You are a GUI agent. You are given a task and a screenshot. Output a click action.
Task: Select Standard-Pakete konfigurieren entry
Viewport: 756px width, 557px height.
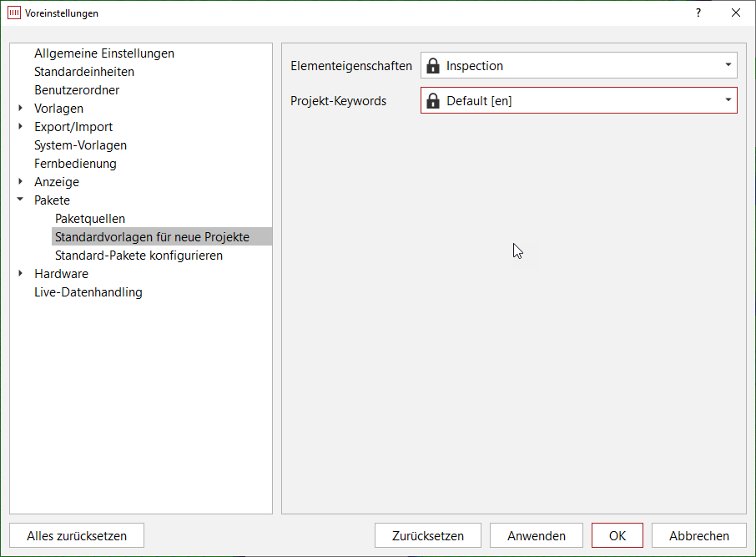tap(139, 256)
